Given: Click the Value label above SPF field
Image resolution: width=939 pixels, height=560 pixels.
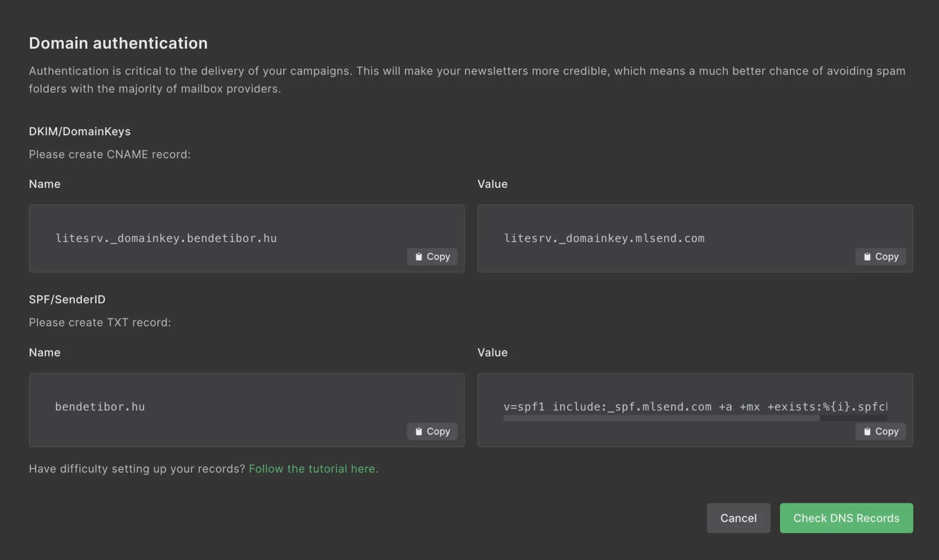Looking at the screenshot, I should coord(492,352).
